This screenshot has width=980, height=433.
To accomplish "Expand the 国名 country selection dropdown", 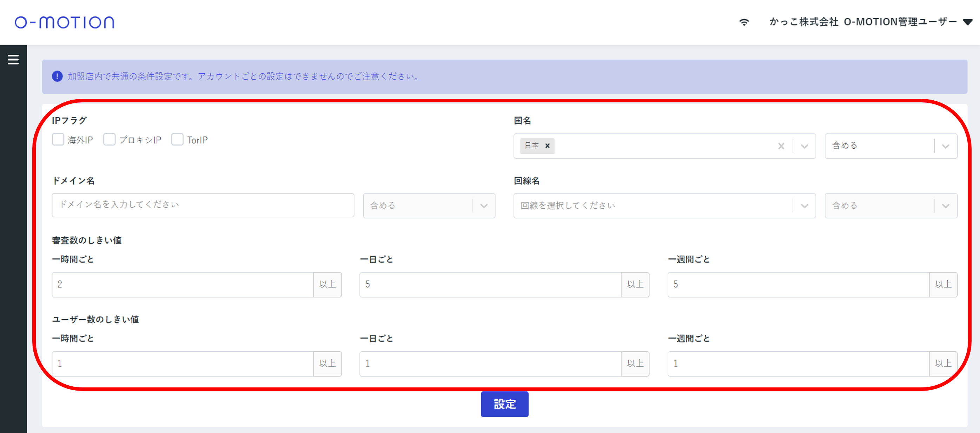I will tap(804, 146).
